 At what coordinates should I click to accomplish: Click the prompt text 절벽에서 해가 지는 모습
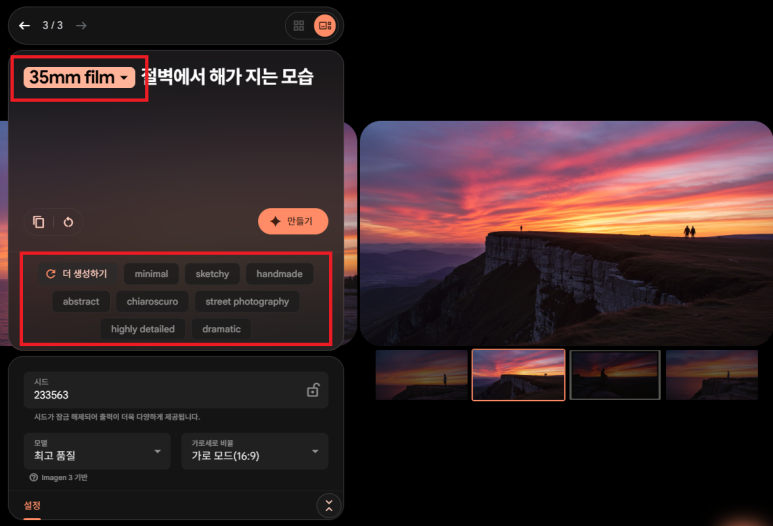227,77
